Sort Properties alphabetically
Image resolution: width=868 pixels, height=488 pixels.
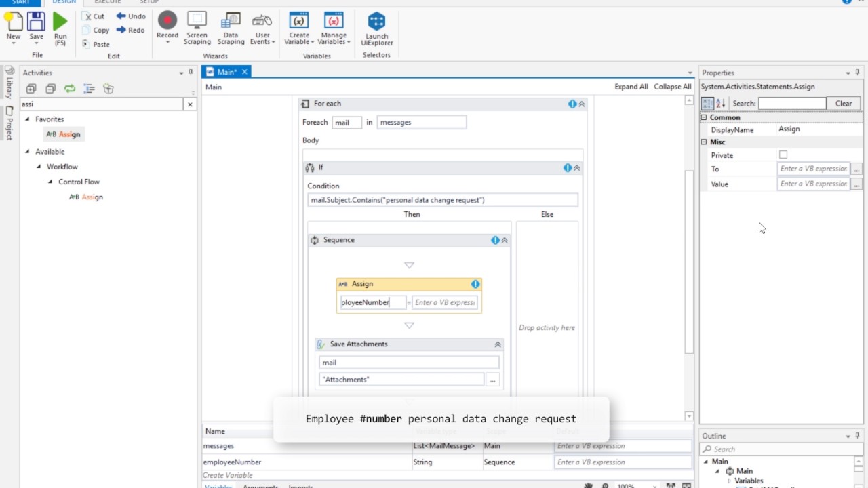721,104
